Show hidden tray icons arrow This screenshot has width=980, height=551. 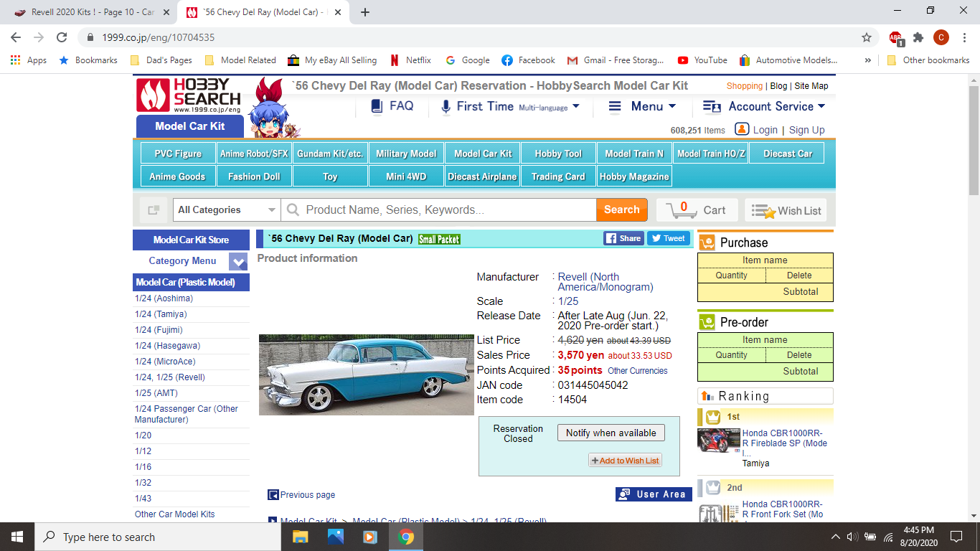(x=835, y=537)
